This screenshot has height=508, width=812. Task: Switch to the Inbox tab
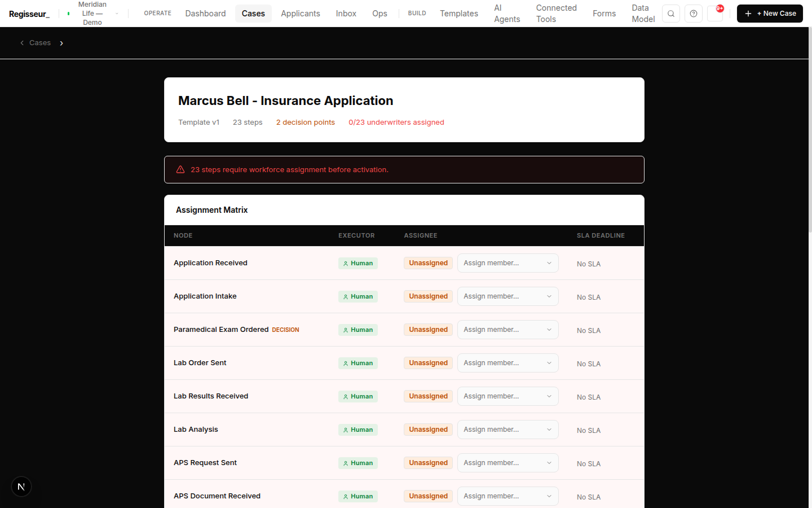pos(346,14)
